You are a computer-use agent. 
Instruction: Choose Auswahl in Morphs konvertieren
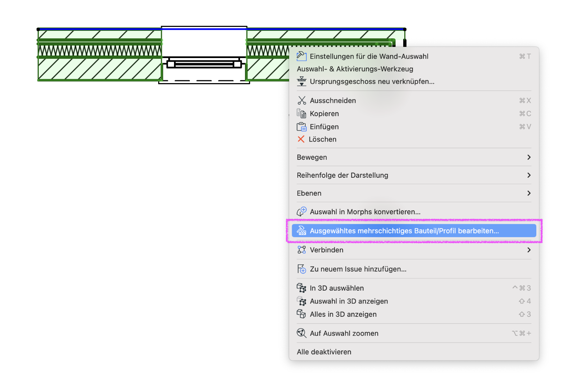[414, 212]
